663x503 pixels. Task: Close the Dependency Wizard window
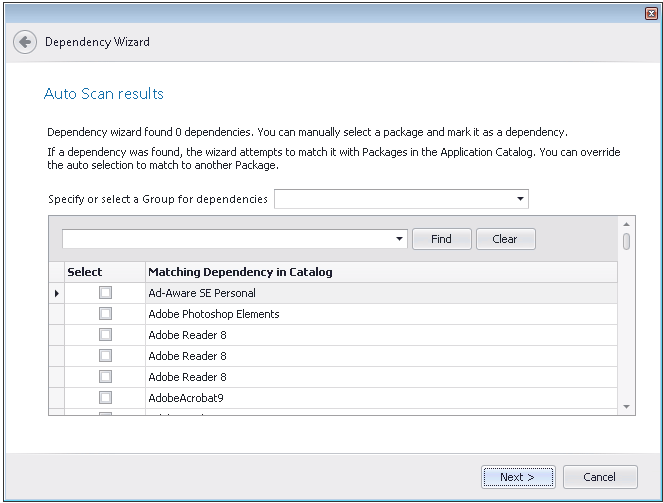[651, 12]
